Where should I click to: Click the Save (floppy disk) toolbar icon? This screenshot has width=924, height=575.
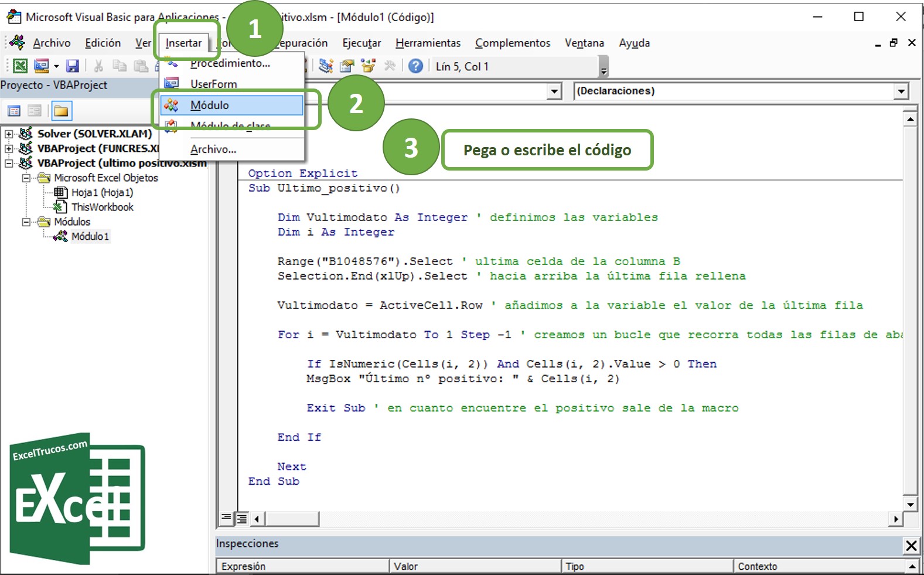72,66
